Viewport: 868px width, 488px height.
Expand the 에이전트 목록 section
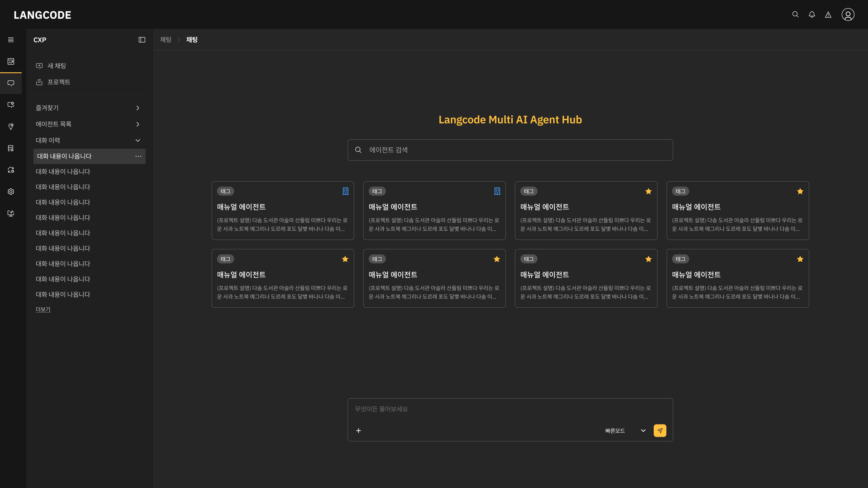[x=88, y=124]
